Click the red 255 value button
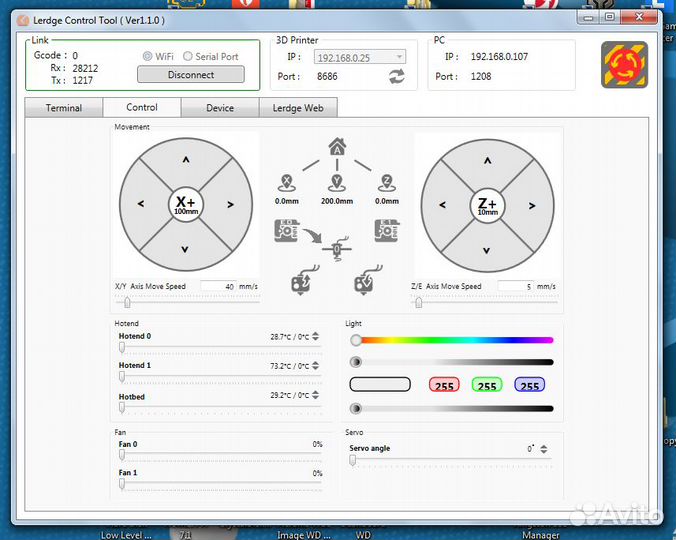 (x=444, y=385)
